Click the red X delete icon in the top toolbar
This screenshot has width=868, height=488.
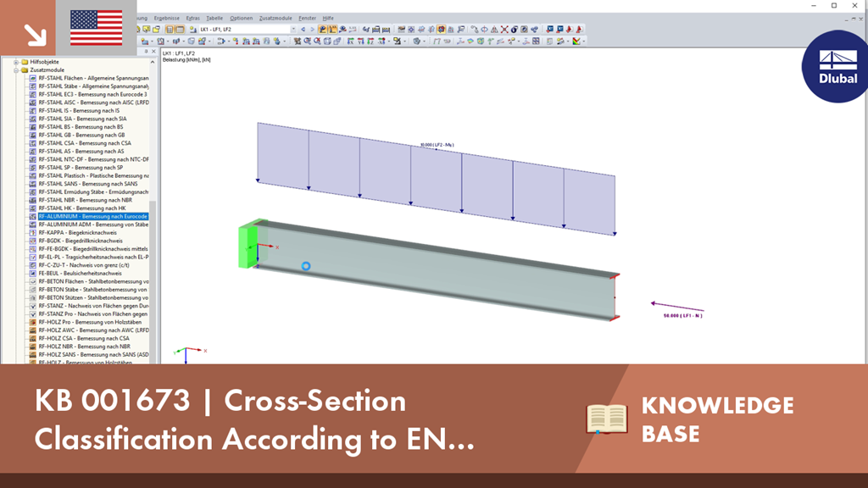[x=504, y=30]
